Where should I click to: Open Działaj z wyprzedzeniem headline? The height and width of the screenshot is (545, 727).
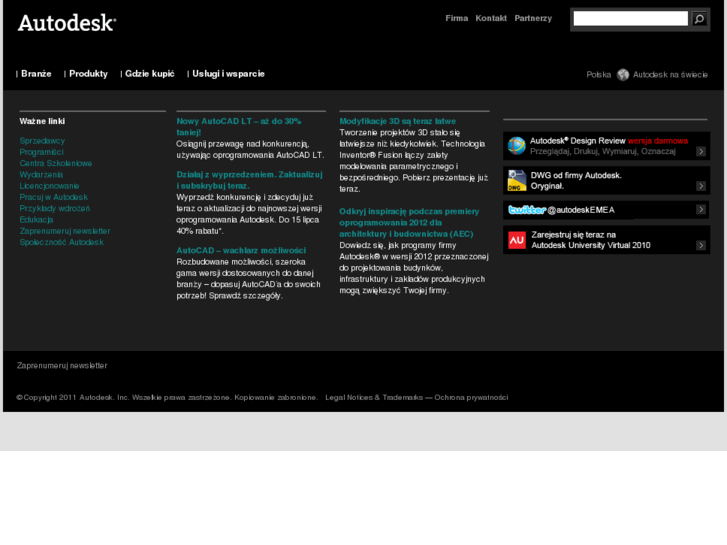pyautogui.click(x=249, y=180)
